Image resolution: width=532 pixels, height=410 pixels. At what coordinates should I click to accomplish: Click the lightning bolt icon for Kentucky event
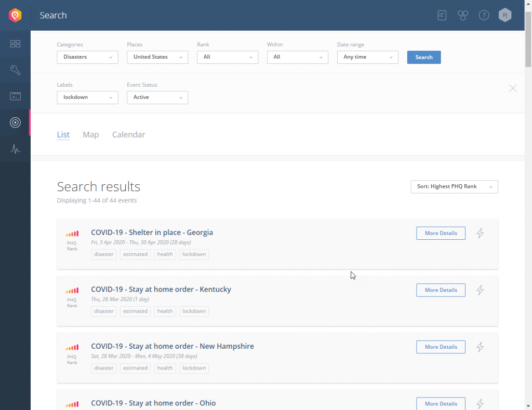(480, 290)
